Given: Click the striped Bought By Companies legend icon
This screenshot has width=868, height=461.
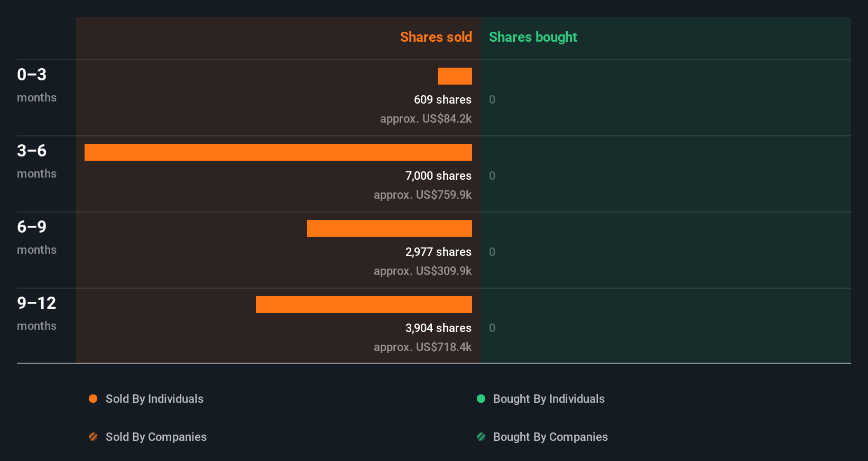Looking at the screenshot, I should coord(481,437).
